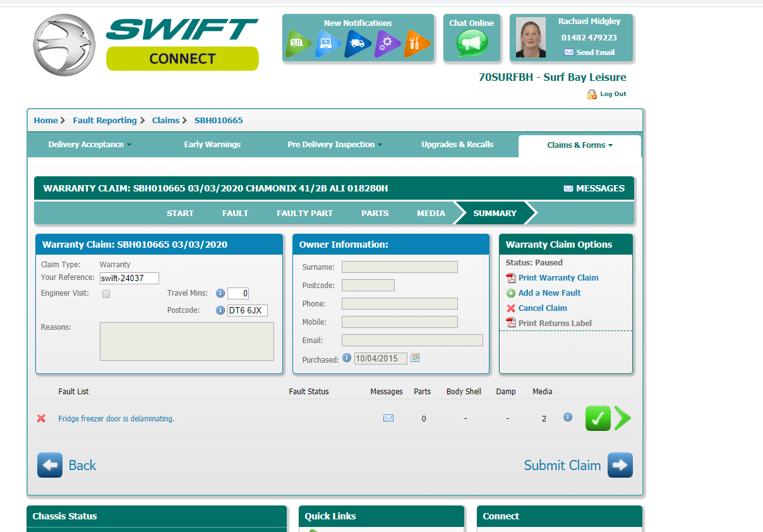Go to the FAULTY PART step
The image size is (763, 532).
click(304, 214)
